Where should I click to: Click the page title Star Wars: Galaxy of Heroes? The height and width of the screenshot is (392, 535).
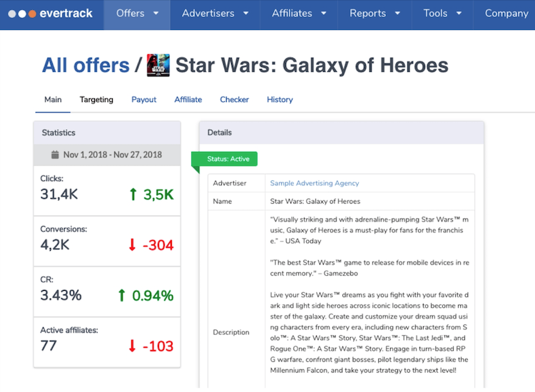pyautogui.click(x=312, y=65)
